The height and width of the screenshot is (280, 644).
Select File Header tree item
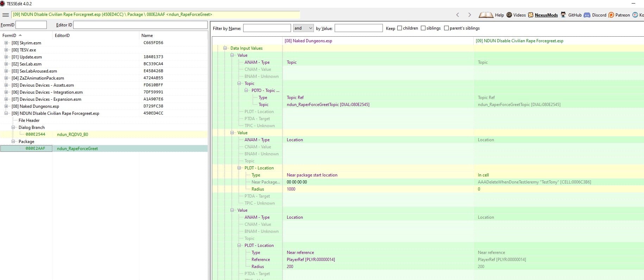point(29,120)
